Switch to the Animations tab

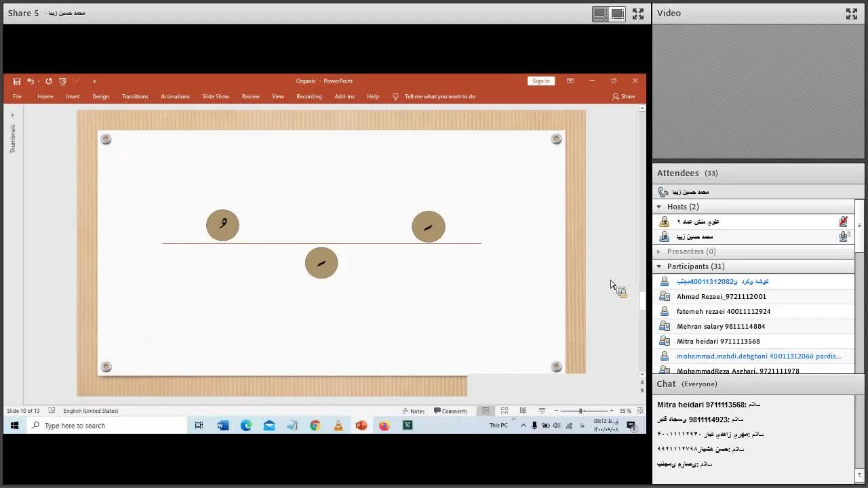(x=175, y=96)
